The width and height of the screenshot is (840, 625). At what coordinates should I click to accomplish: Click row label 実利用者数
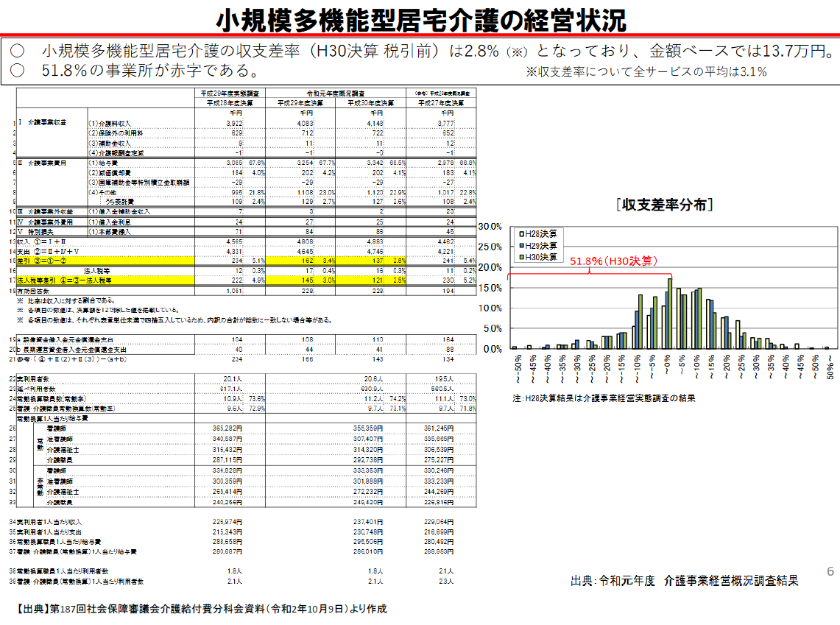tap(32, 378)
